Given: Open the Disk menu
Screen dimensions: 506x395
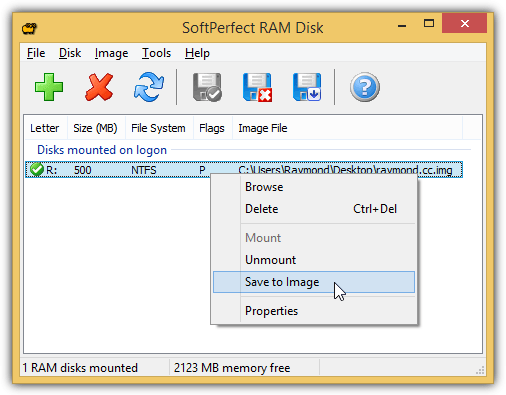Looking at the screenshot, I should click(x=70, y=53).
